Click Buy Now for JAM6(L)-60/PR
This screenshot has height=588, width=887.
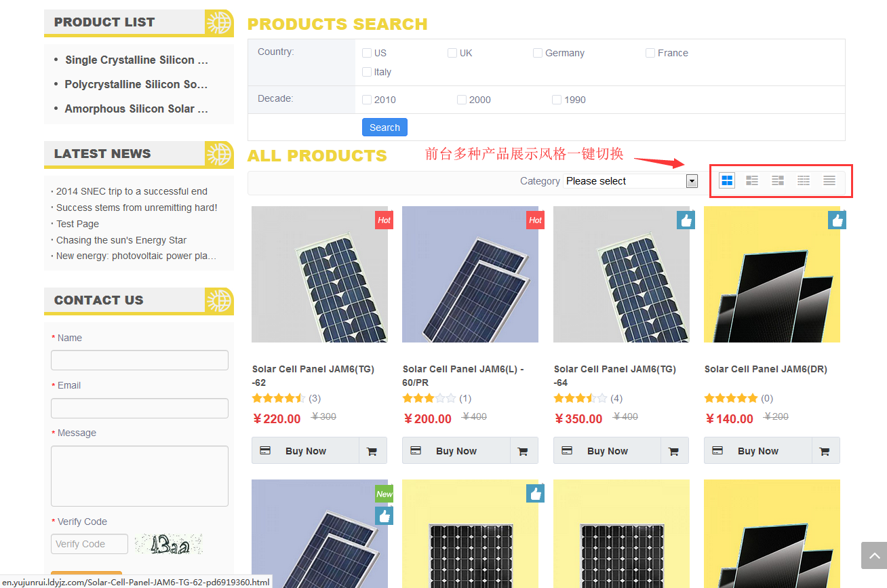[x=456, y=451]
